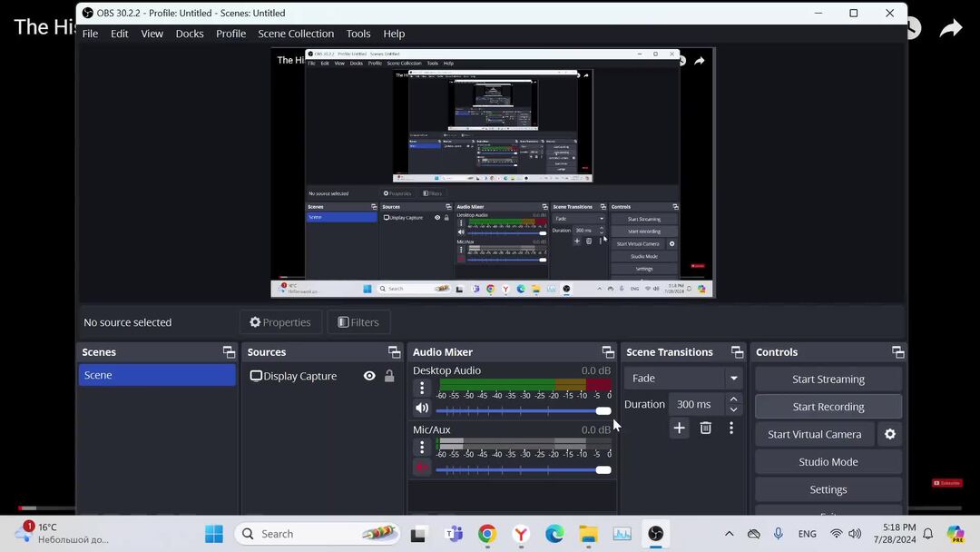Select Display Capture source row

click(322, 376)
